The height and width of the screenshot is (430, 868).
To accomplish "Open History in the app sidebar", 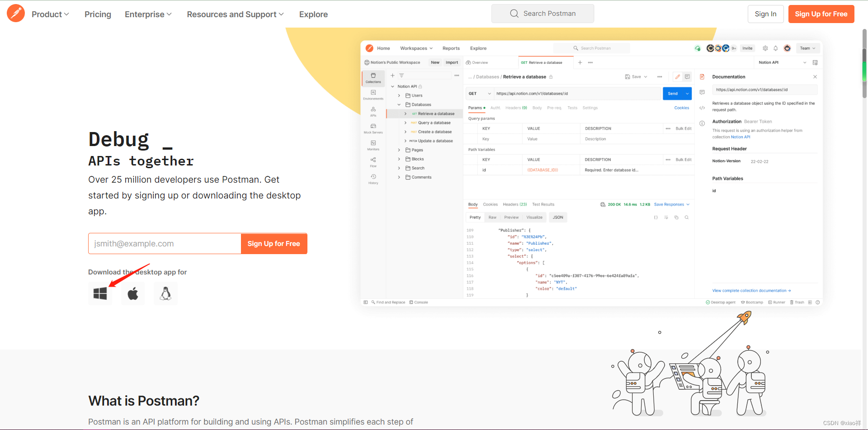I will [373, 179].
